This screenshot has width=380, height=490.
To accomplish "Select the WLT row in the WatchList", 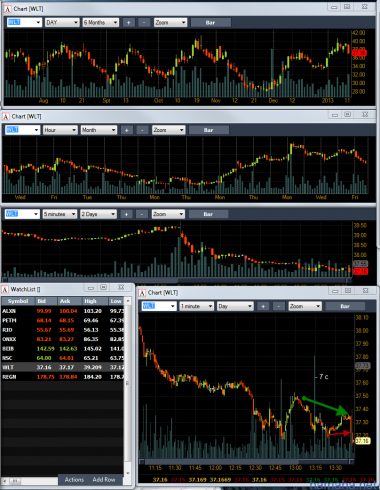I will pos(63,367).
